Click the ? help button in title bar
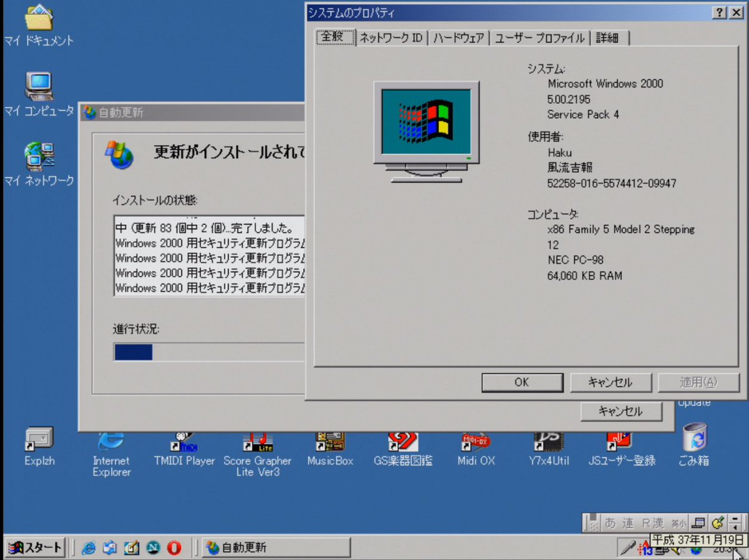This screenshot has height=560, width=749. (x=718, y=13)
